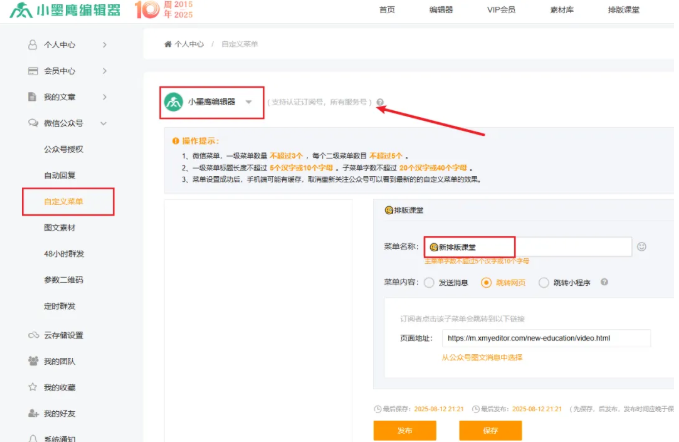Click the 我的团队 people icon

[34, 361]
